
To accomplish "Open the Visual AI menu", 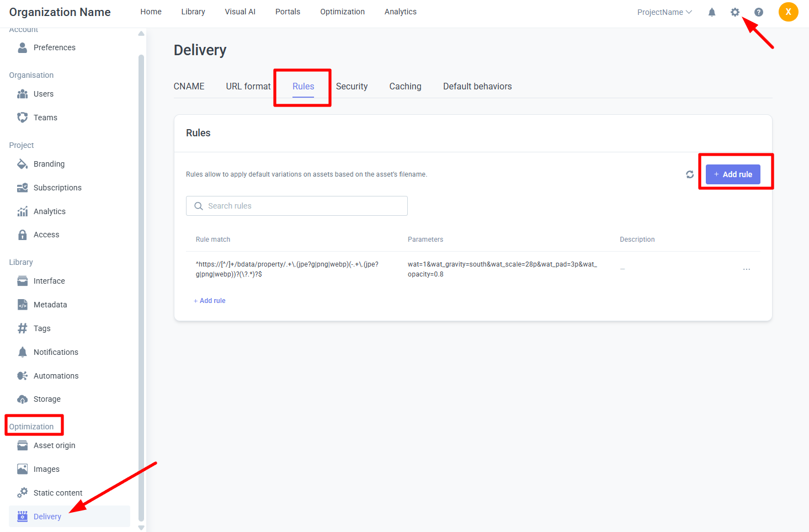I will pyautogui.click(x=240, y=12).
